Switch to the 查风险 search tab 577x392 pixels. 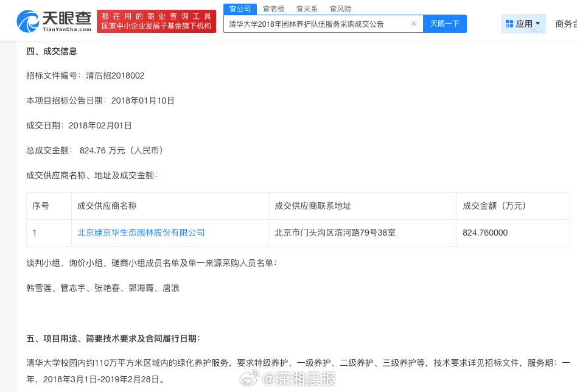pos(340,9)
